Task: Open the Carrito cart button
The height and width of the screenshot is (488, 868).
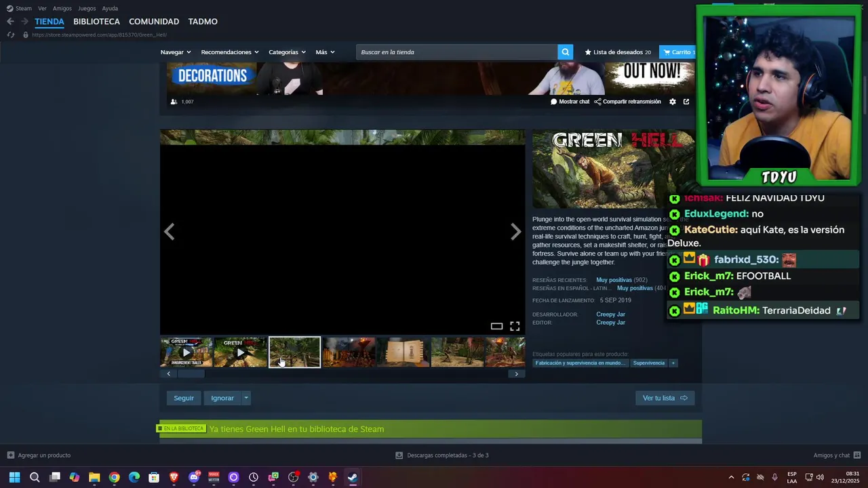Action: (677, 52)
